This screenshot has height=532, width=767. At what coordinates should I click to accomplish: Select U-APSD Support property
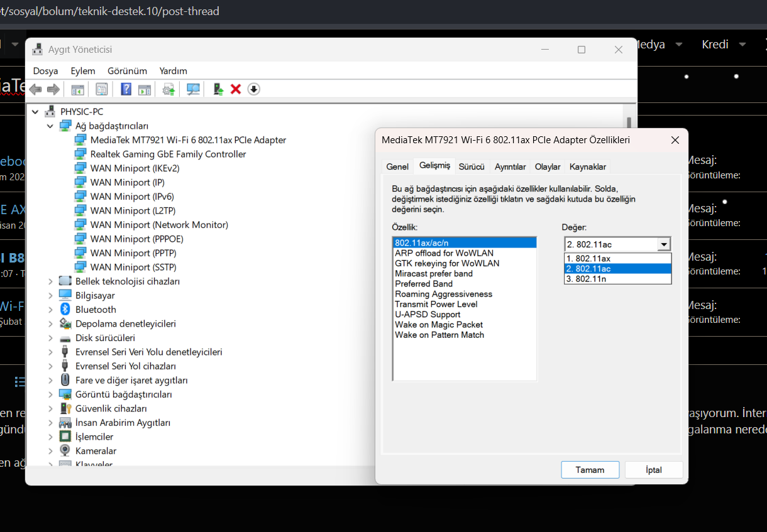click(428, 315)
